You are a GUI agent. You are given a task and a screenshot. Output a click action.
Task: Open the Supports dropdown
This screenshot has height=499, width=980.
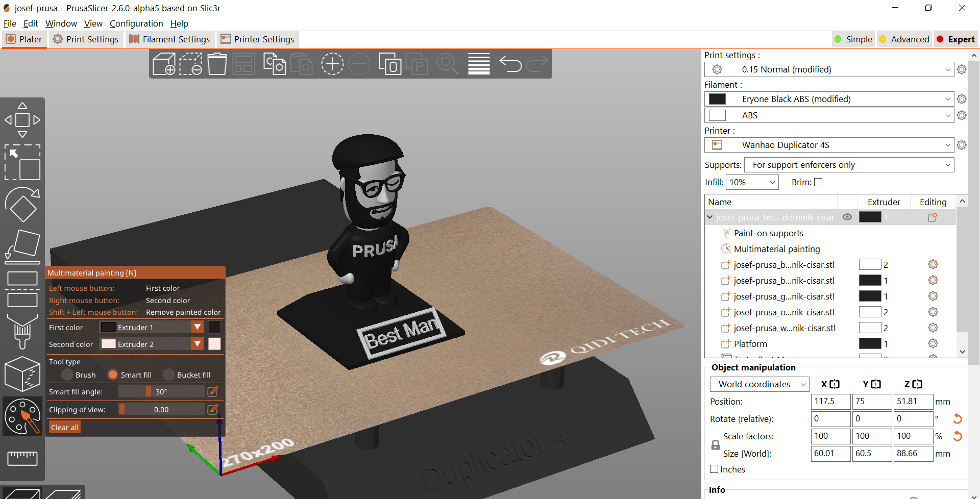pyautogui.click(x=849, y=165)
